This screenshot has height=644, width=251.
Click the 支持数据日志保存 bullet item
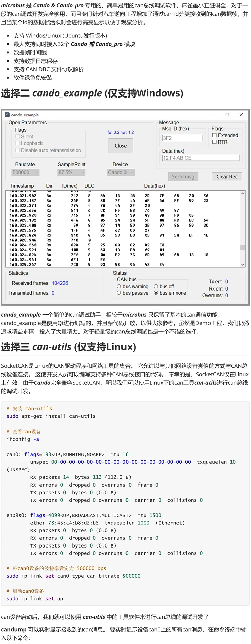pyautogui.click(x=35, y=61)
